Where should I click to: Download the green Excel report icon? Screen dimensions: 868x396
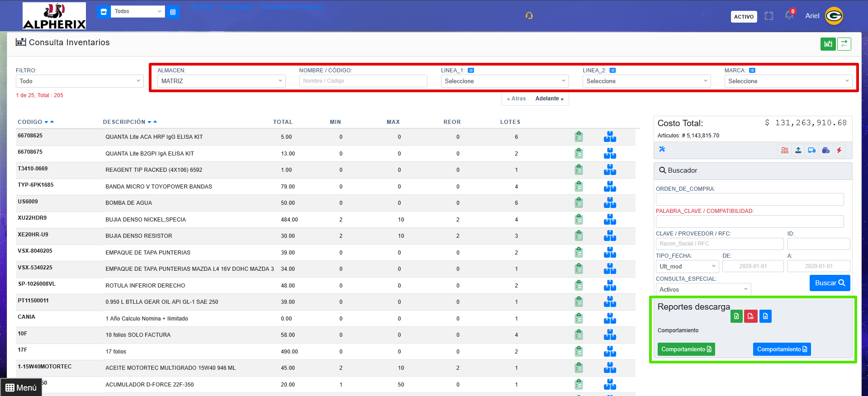point(736,316)
